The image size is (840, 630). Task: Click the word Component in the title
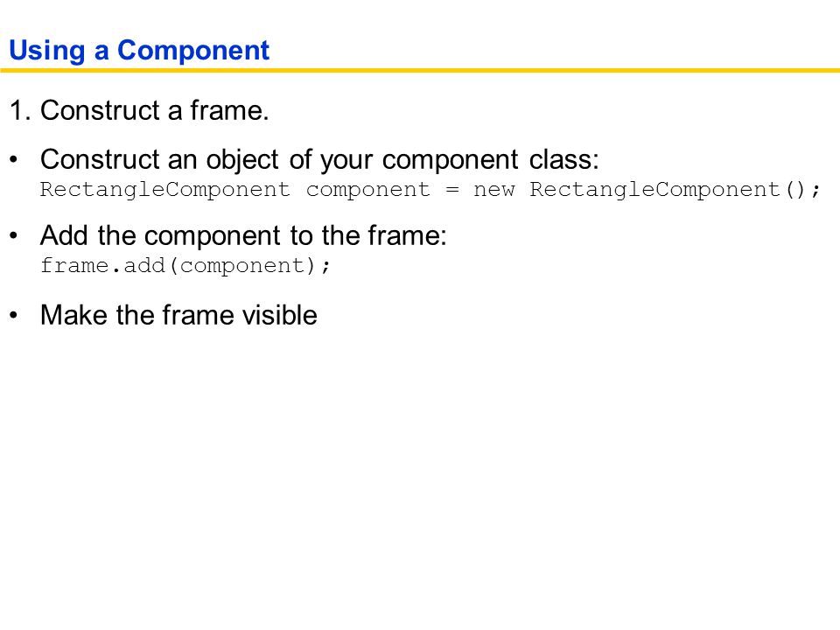193,51
